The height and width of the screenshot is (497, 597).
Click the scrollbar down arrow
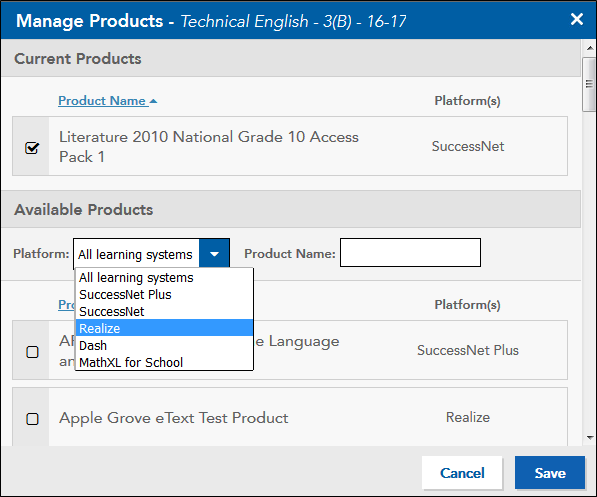point(590,438)
